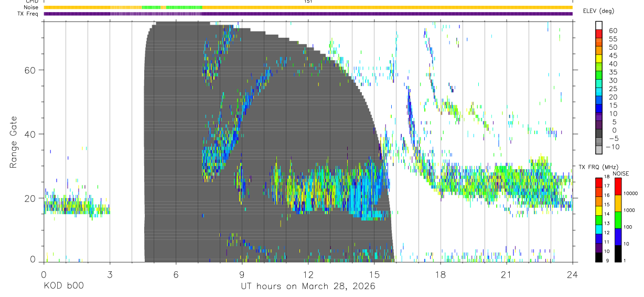This screenshot has height=297, width=644.
Task: Click the TX FRQ legend value 14
Action: pyautogui.click(x=608, y=214)
